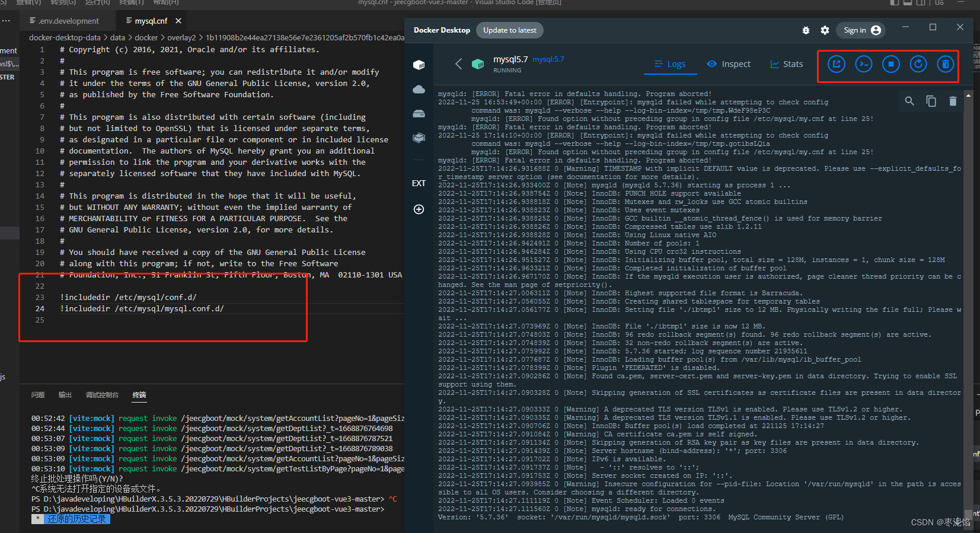Open the 输出 output panel tab
This screenshot has height=533, width=980.
[x=65, y=395]
